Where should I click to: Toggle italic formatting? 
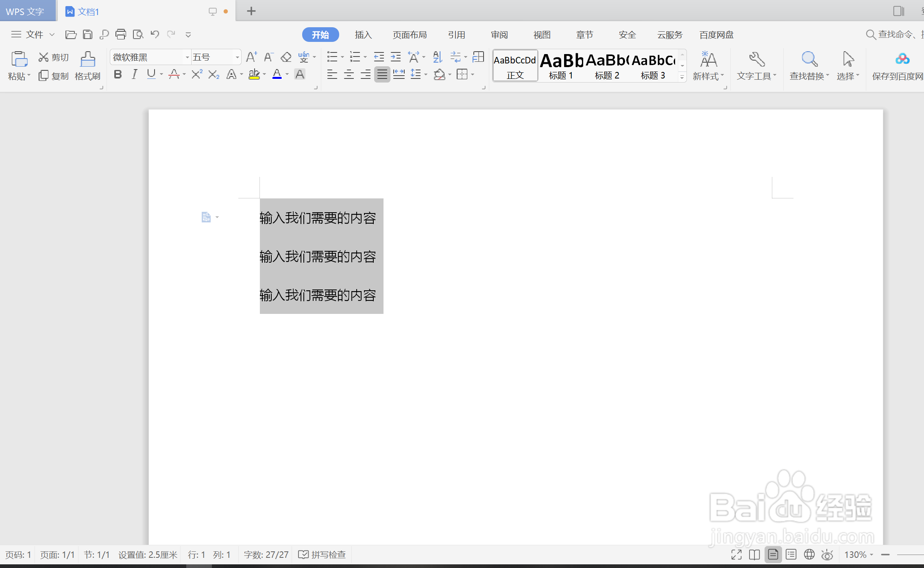pos(134,74)
